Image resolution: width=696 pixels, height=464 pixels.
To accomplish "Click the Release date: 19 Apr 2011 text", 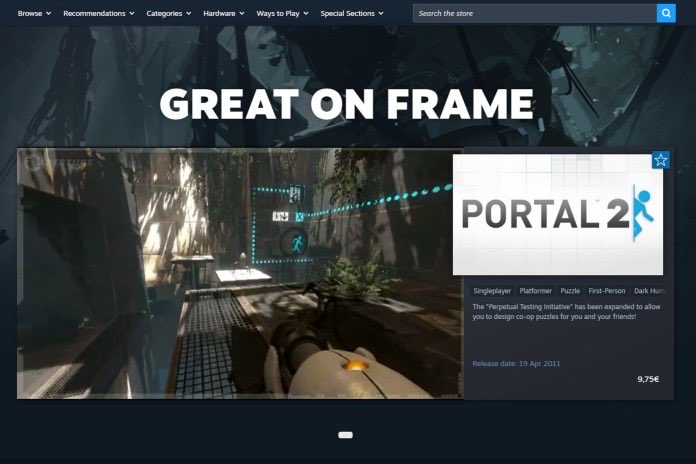I will pos(516,364).
